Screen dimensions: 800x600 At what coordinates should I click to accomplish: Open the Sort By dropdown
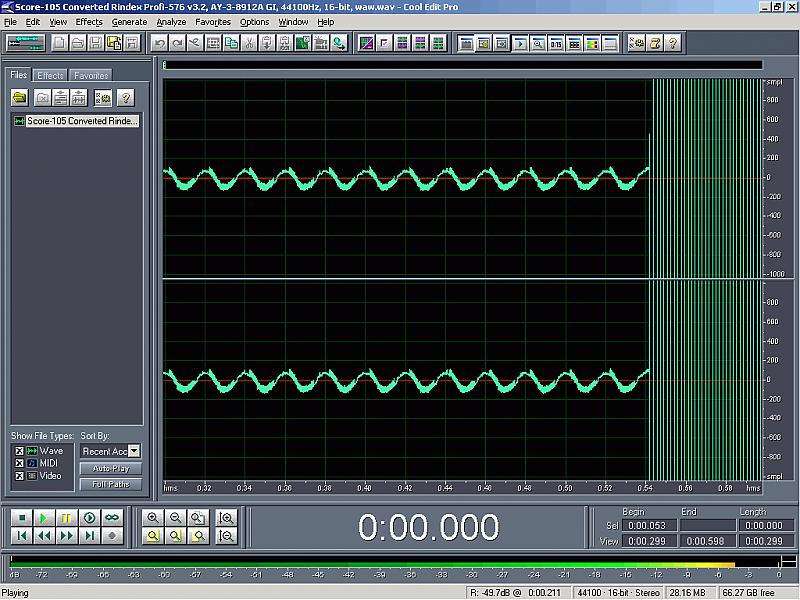134,452
